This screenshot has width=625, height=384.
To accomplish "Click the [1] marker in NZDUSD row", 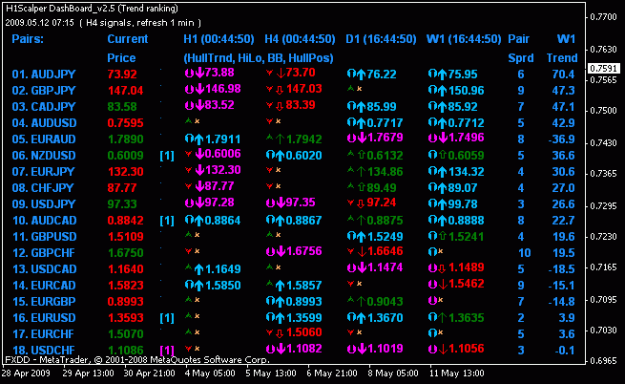I will [167, 156].
